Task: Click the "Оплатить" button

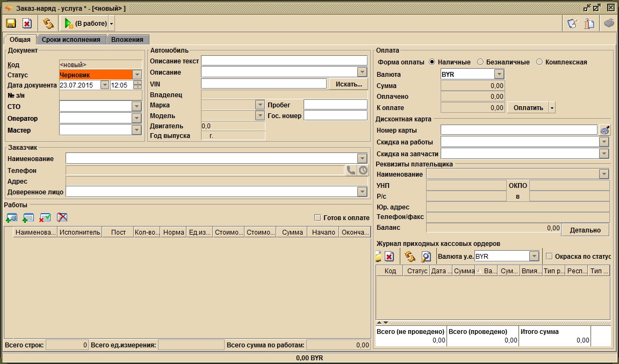Action: click(528, 108)
